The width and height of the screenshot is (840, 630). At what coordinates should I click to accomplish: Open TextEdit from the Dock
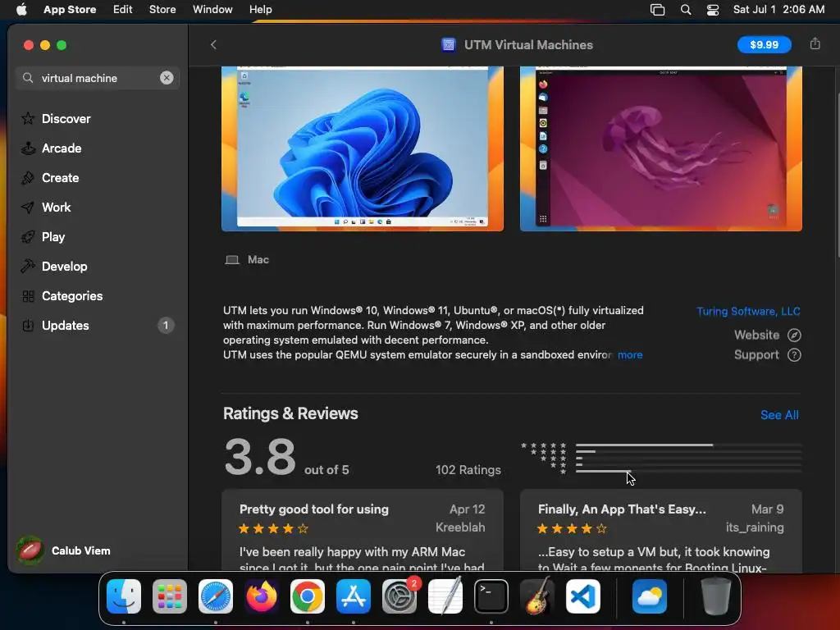[445, 596]
